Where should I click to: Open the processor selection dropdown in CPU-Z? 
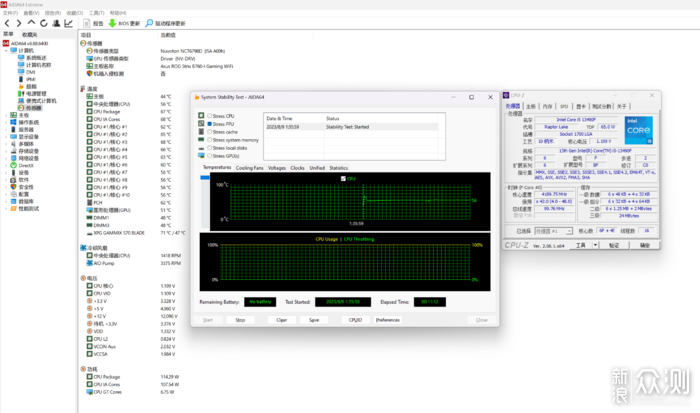coord(569,231)
